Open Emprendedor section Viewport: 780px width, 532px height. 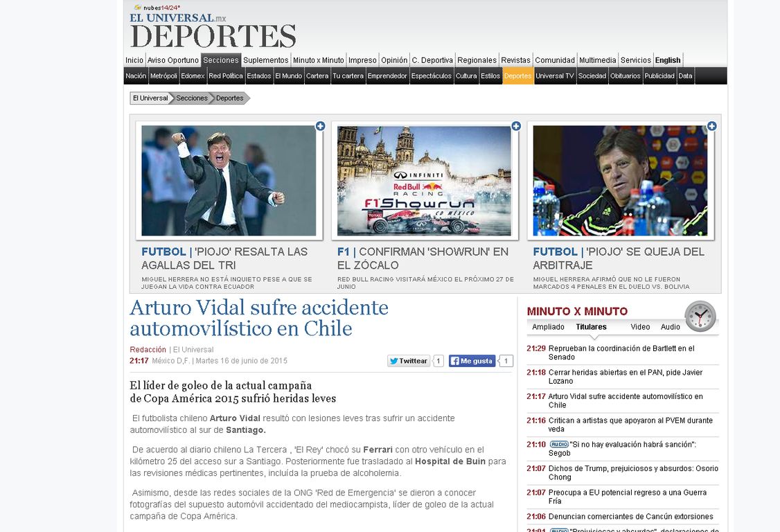point(387,76)
